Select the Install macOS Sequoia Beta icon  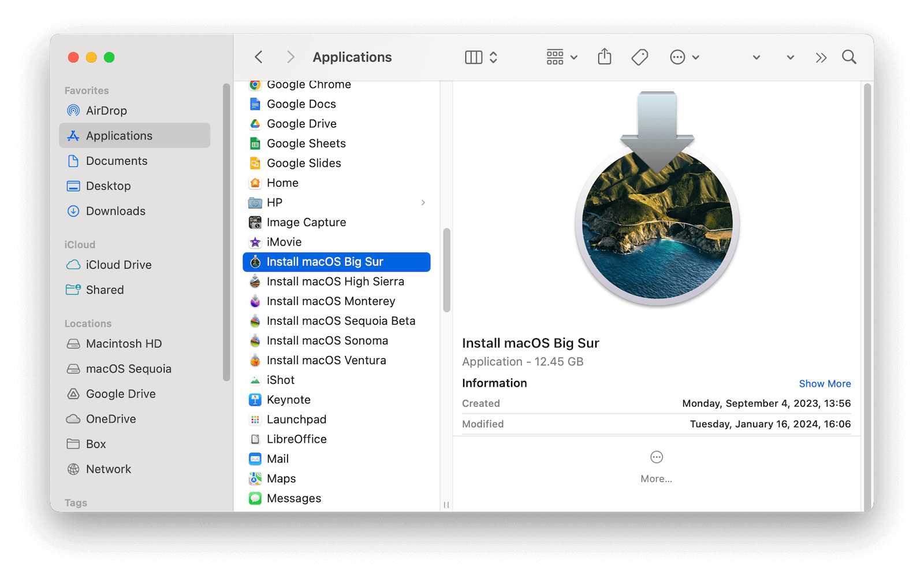pos(255,321)
